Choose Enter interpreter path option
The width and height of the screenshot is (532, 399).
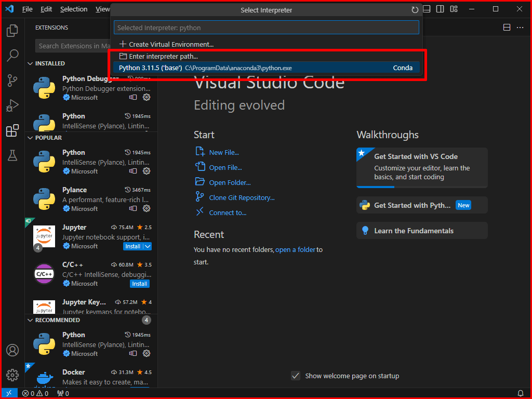click(267, 56)
